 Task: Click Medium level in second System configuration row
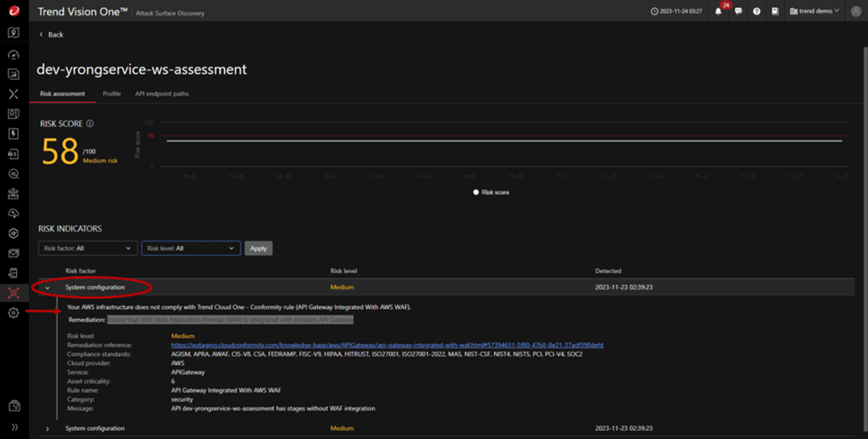click(x=342, y=428)
